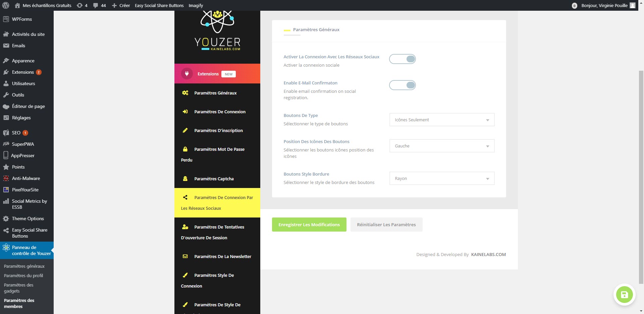Image resolution: width=644 pixels, height=314 pixels.
Task: Open Position Des Icônes Des Boutons dropdown
Action: 442,146
